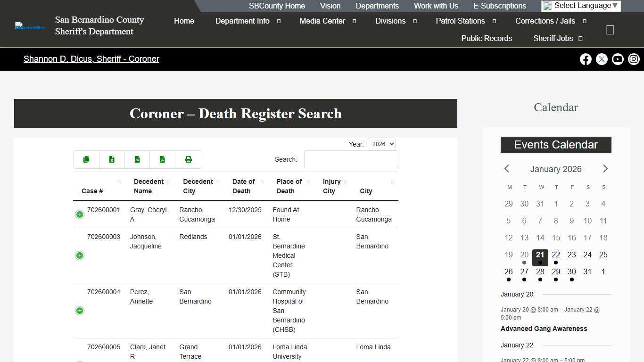Viewport: 644px width, 362px height.
Task: Click the Print icon
Action: (188, 159)
